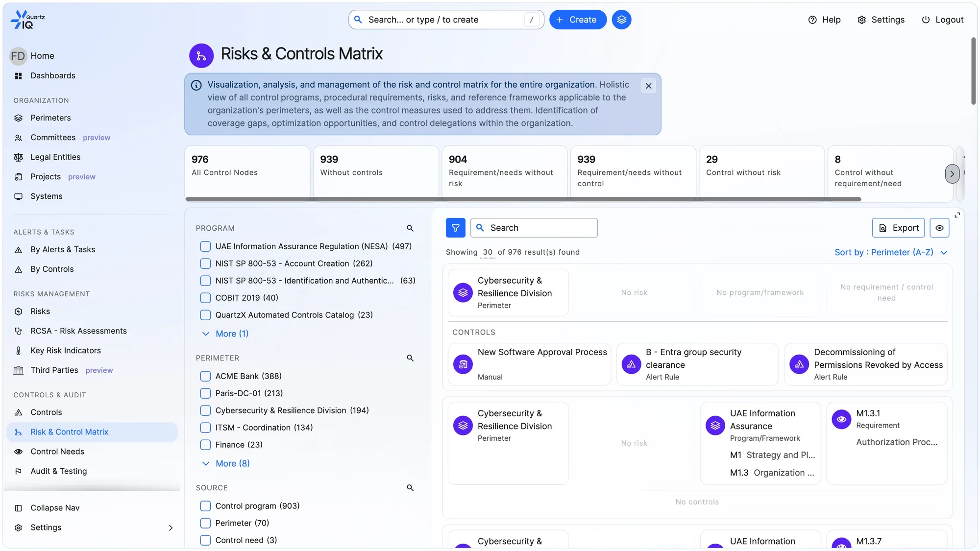Open By Alerts & Tasks view
980x551 pixels.
pos(63,250)
